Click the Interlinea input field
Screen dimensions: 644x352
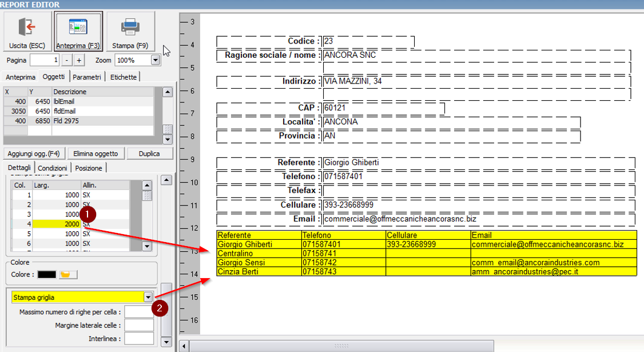tap(139, 338)
